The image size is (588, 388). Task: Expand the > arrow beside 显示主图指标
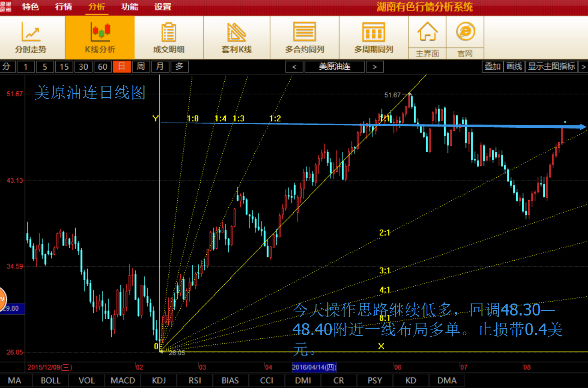(584, 66)
